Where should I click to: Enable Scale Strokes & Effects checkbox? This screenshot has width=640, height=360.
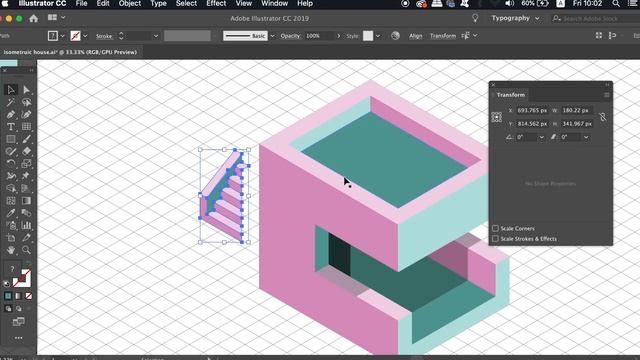(x=496, y=239)
